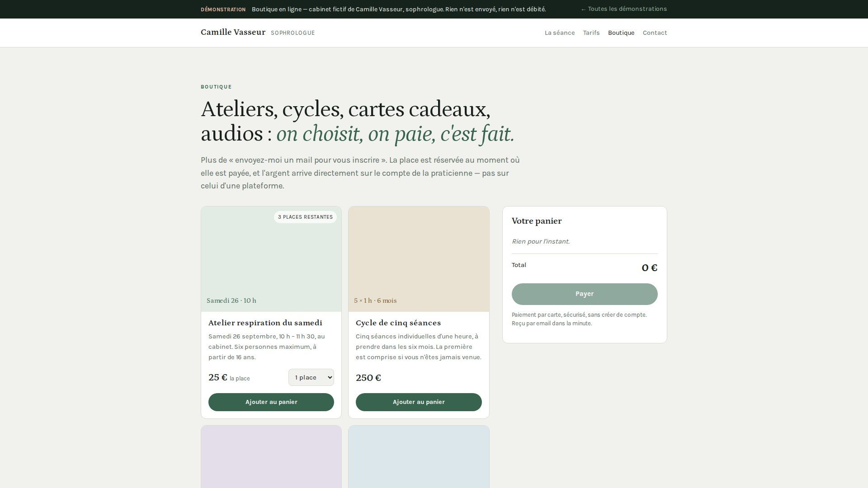This screenshot has height=488, width=868.
Task: Click the Atelier respiration du samedi title
Action: pos(265,323)
